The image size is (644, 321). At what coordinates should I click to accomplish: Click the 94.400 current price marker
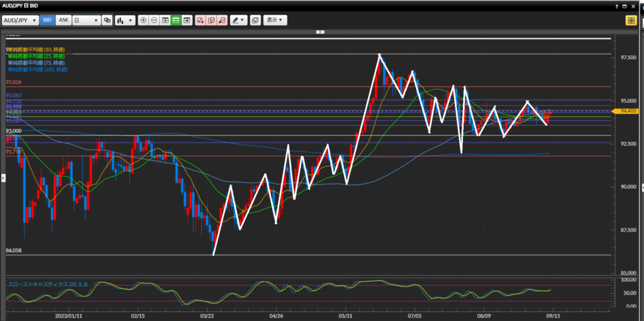pyautogui.click(x=629, y=111)
